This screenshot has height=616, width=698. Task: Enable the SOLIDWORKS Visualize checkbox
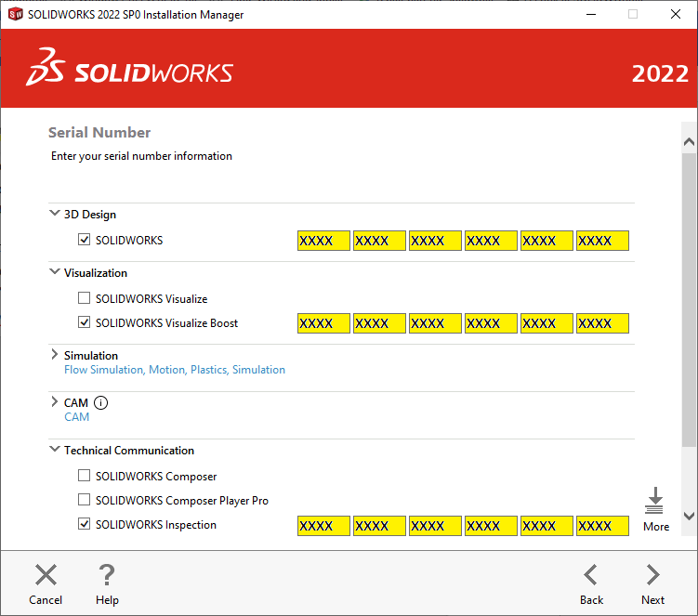(x=85, y=299)
